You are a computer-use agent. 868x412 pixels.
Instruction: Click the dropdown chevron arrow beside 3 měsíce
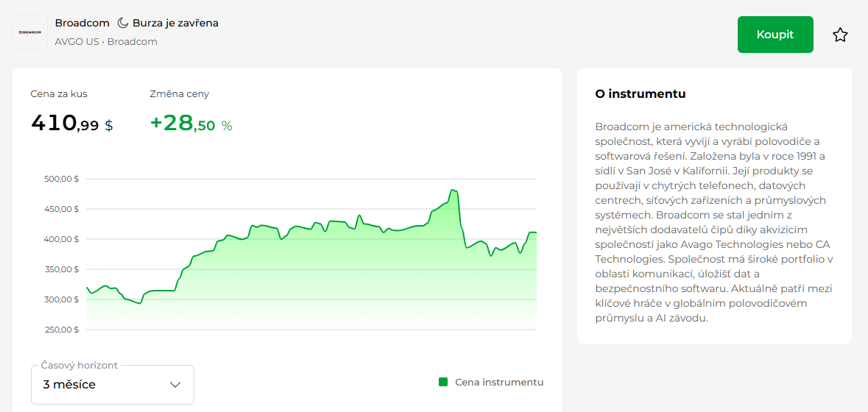175,385
